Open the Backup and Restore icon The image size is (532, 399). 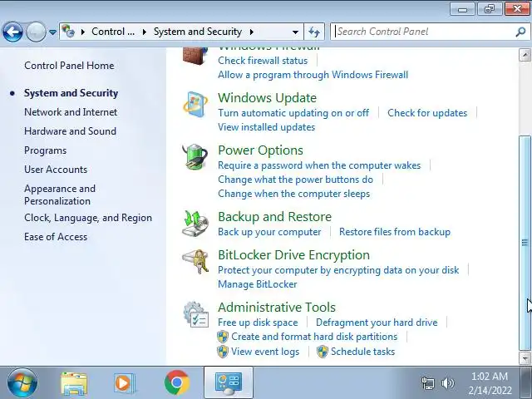click(x=195, y=224)
